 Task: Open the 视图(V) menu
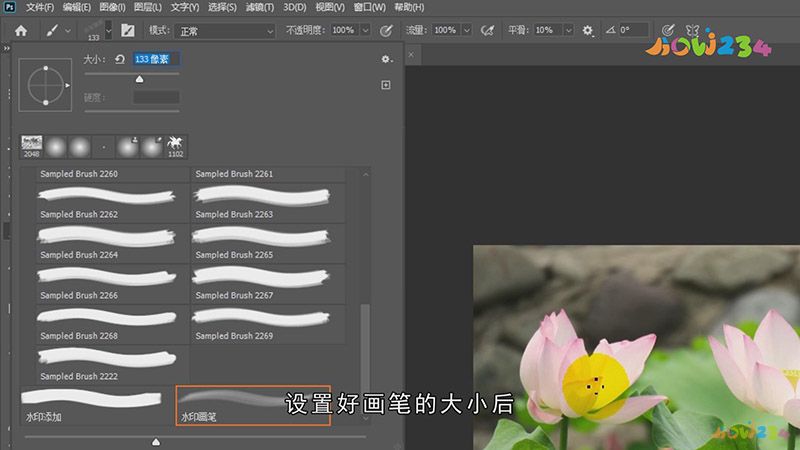(x=330, y=7)
